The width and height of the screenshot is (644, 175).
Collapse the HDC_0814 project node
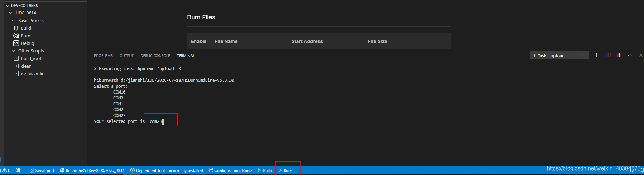[11, 13]
